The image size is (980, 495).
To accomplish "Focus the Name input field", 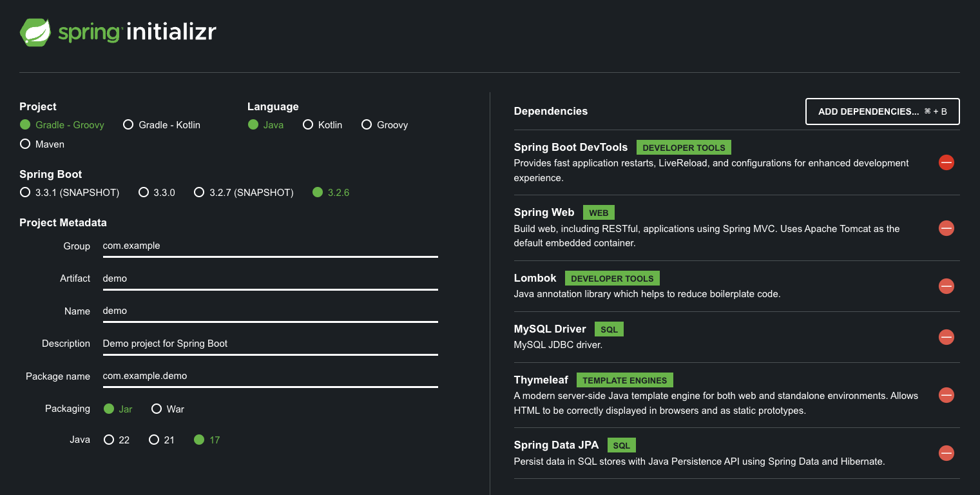I will coord(270,311).
